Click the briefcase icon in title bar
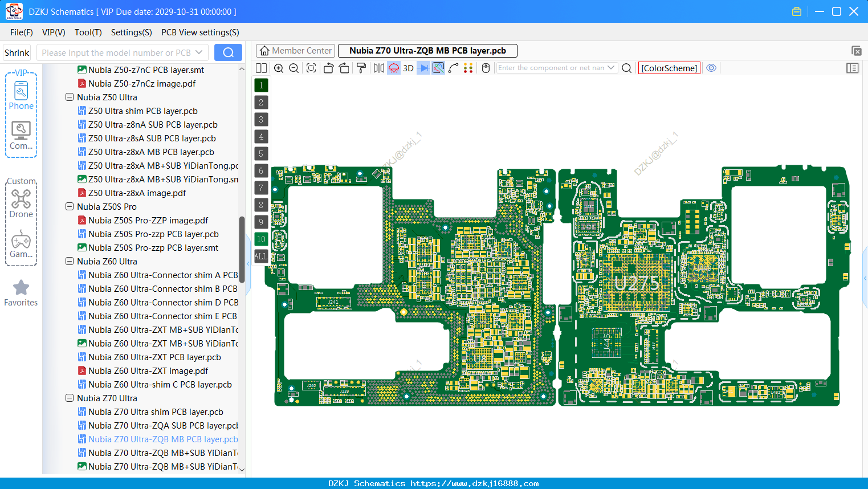The image size is (868, 489). coord(797,11)
